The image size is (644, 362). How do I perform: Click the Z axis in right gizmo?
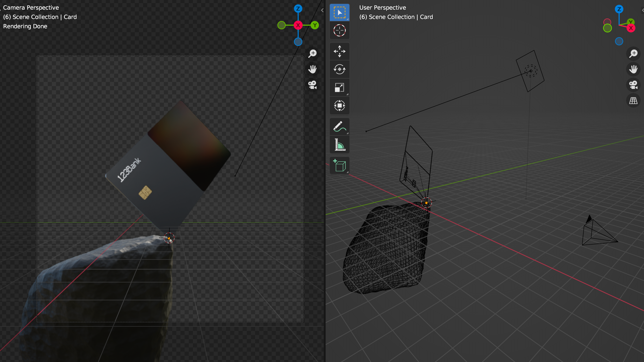[x=619, y=9]
